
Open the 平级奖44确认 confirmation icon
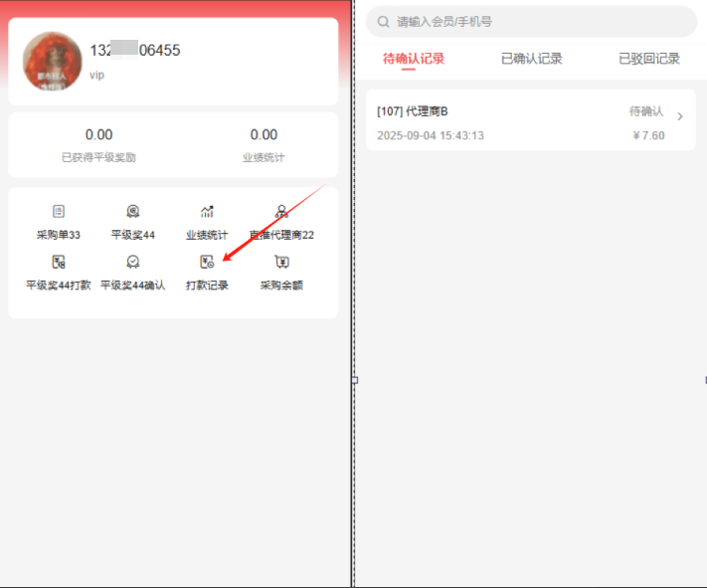tap(132, 263)
